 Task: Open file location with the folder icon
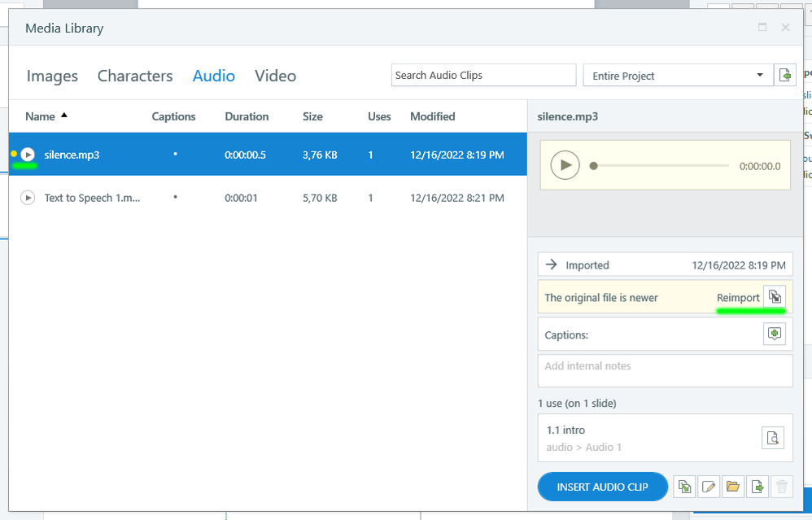click(x=733, y=487)
